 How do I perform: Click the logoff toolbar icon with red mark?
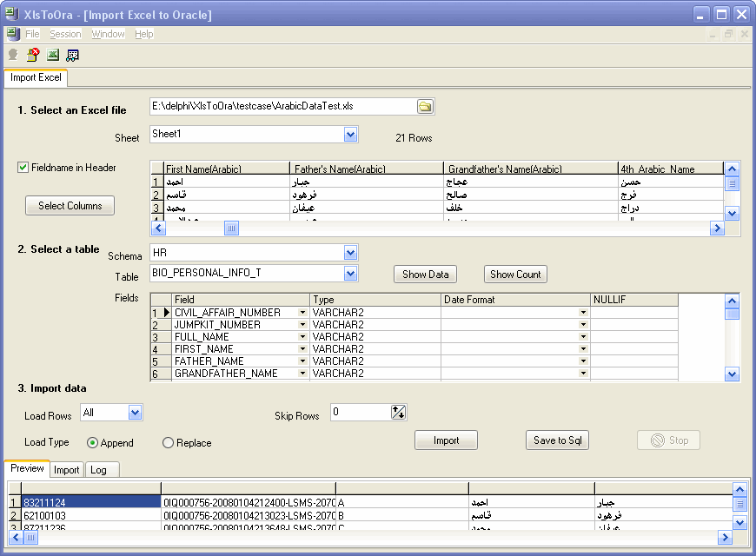tap(33, 55)
